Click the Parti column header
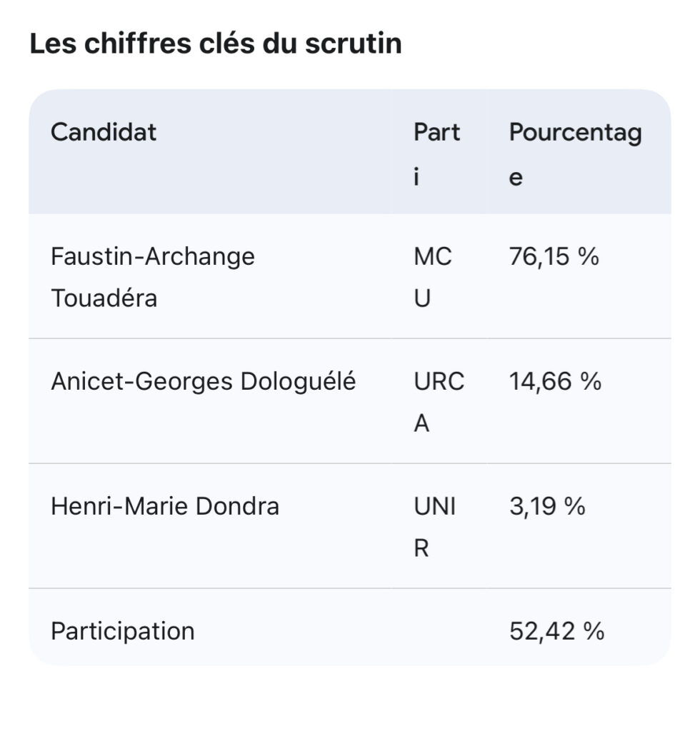Viewport: 700px width, 731px height. pos(436,153)
